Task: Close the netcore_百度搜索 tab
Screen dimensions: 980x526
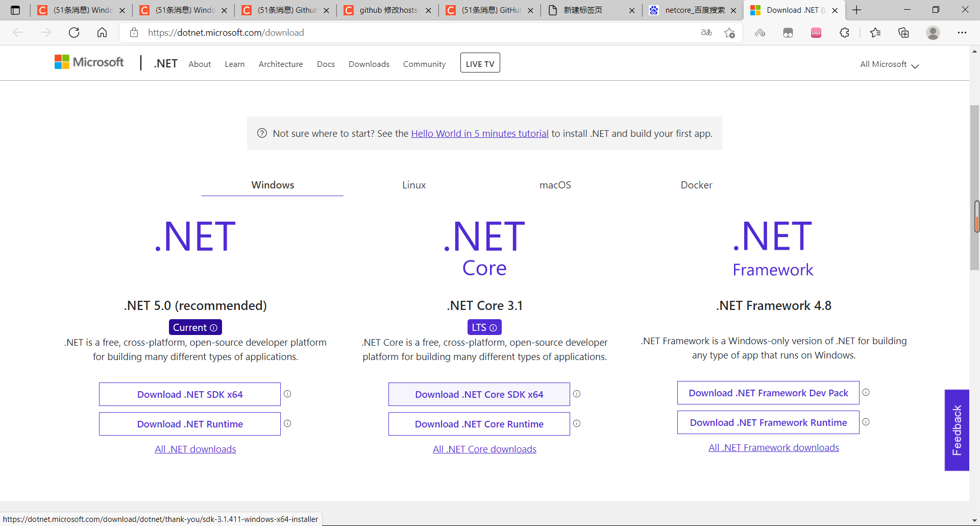Action: click(x=733, y=10)
